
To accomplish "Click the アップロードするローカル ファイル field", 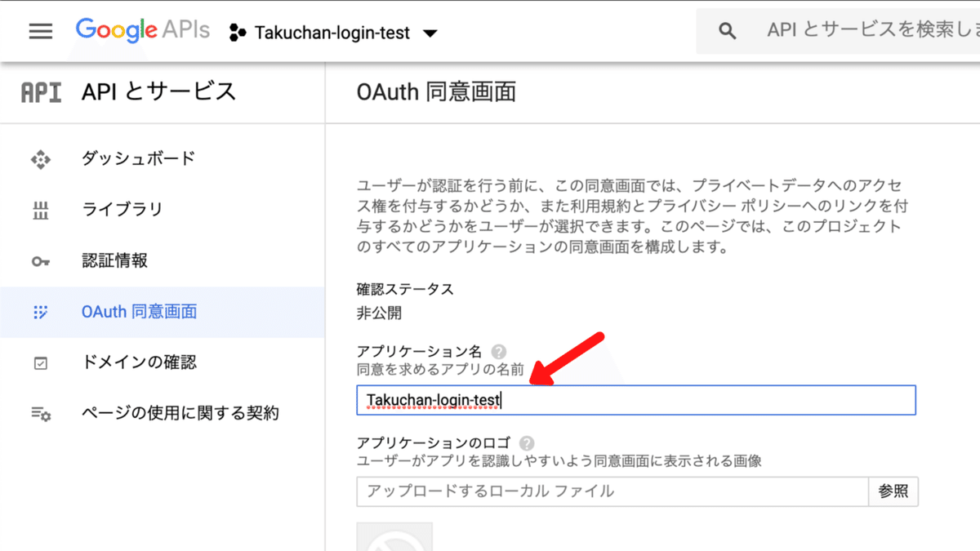I will [612, 491].
